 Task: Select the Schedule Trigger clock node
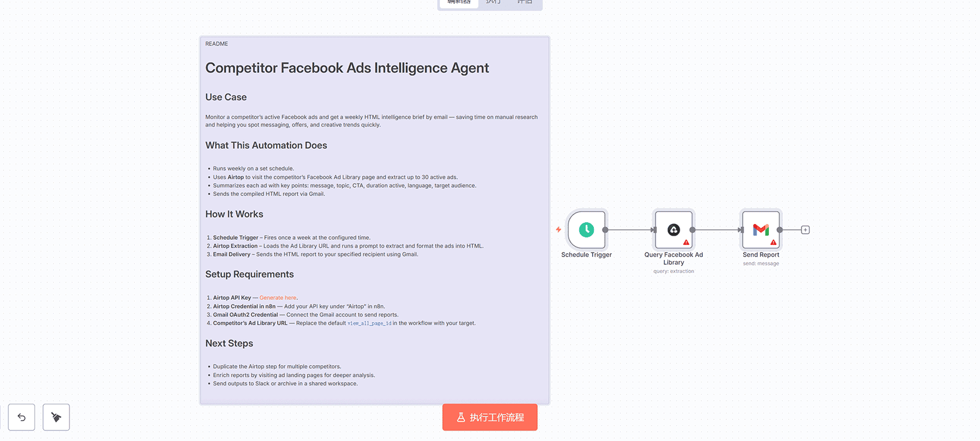point(586,230)
